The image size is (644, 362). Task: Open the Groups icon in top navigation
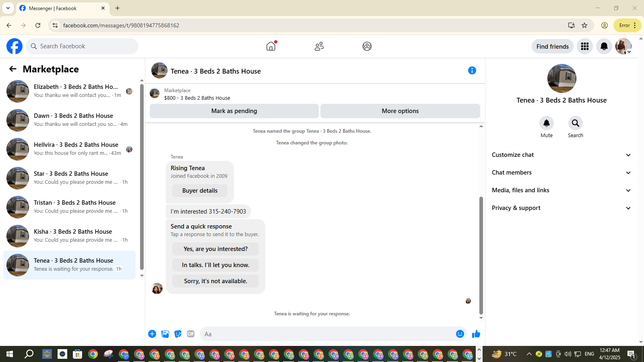pos(367,46)
